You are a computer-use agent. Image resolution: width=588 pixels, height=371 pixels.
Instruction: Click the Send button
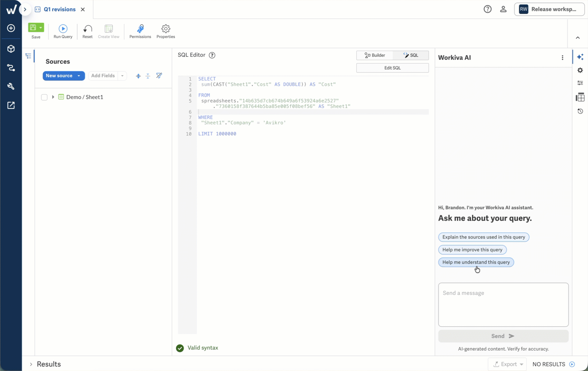[x=503, y=336]
